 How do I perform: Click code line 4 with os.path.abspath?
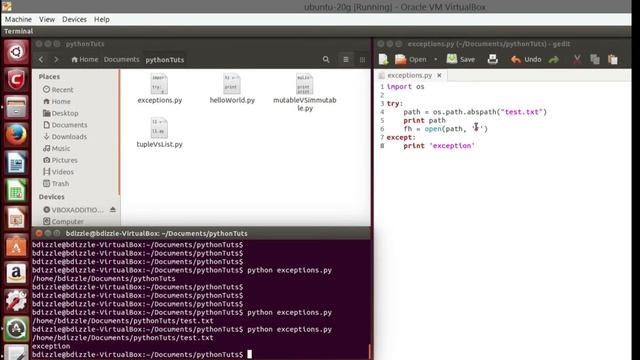pos(475,112)
